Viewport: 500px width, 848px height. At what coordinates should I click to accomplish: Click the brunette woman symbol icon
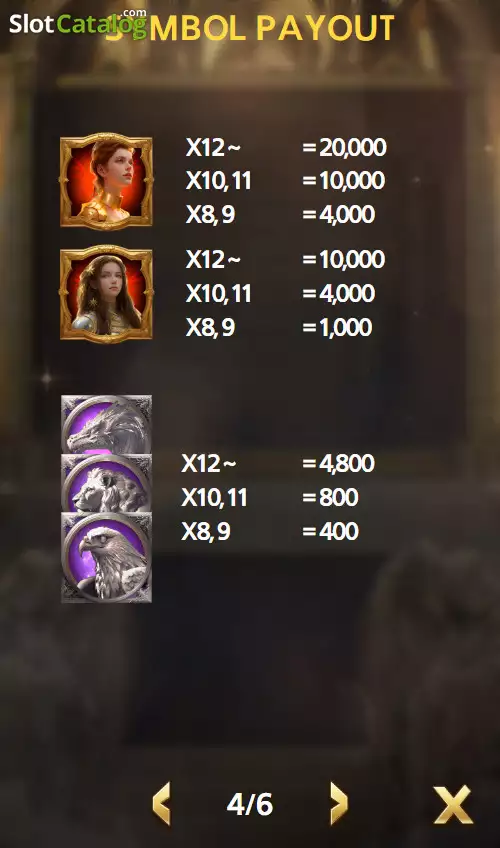point(106,294)
